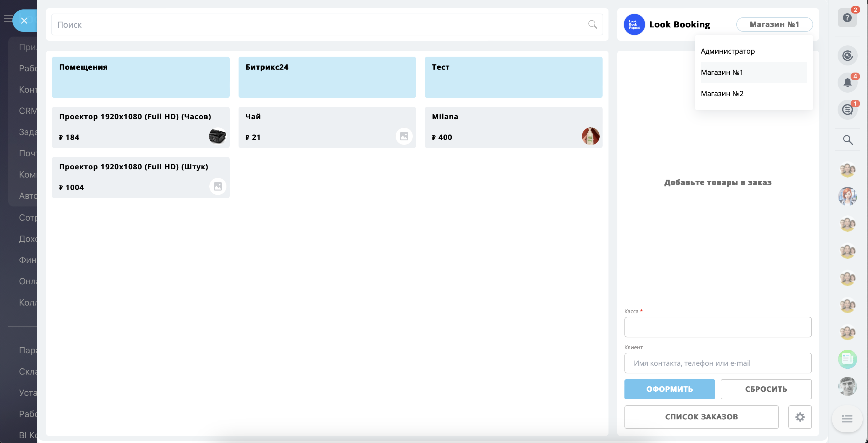Click the Look Booking round logo
The height and width of the screenshot is (443, 868).
634,24
